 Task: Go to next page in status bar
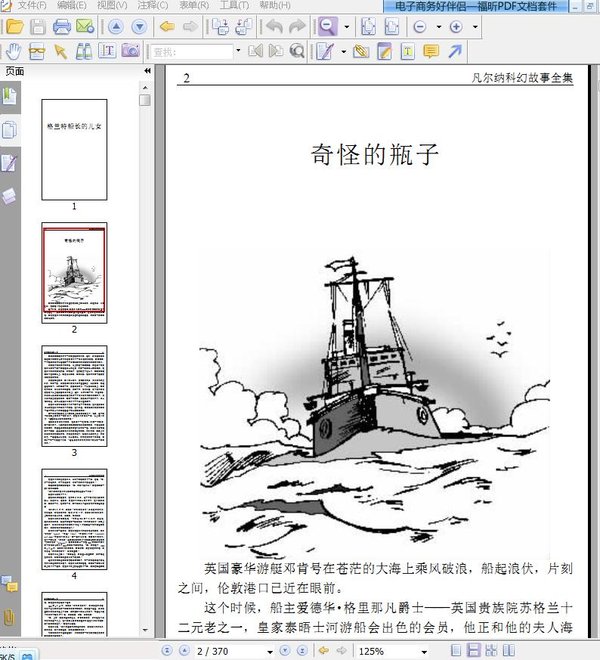[285, 651]
